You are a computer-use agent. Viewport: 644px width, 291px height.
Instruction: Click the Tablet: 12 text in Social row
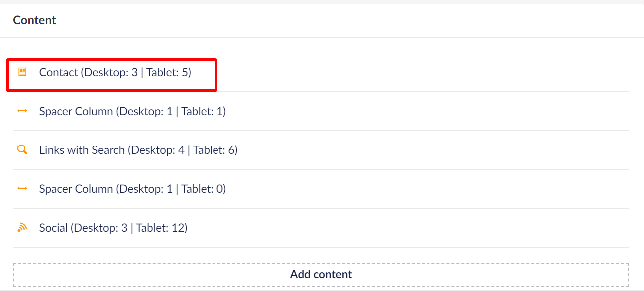tap(160, 228)
